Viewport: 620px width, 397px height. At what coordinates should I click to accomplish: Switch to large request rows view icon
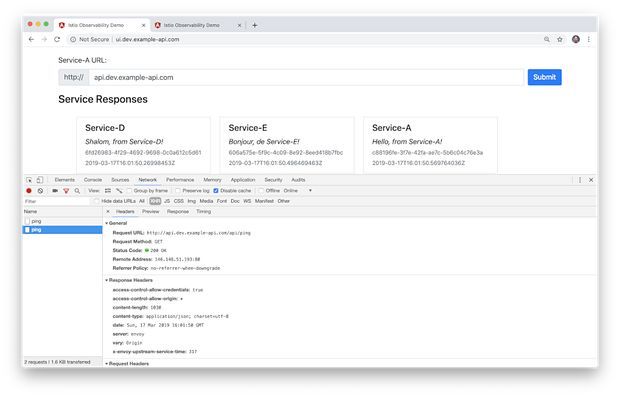(x=108, y=191)
